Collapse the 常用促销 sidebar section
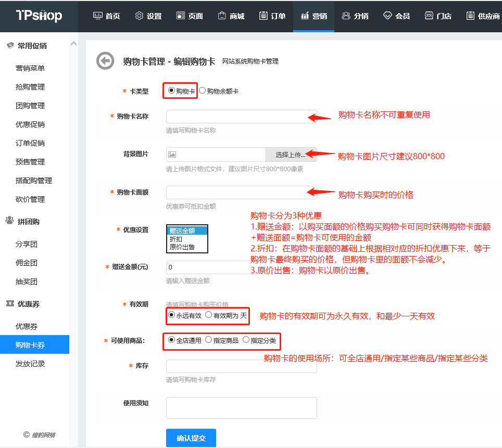Image resolution: width=502 pixels, height=448 pixels. tap(32, 46)
